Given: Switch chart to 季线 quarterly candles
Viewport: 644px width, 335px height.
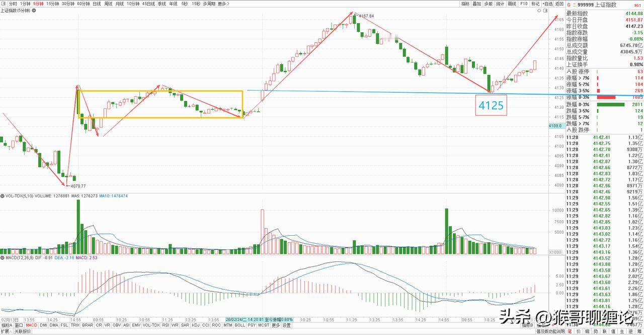Looking at the screenshot, I should click(162, 4).
